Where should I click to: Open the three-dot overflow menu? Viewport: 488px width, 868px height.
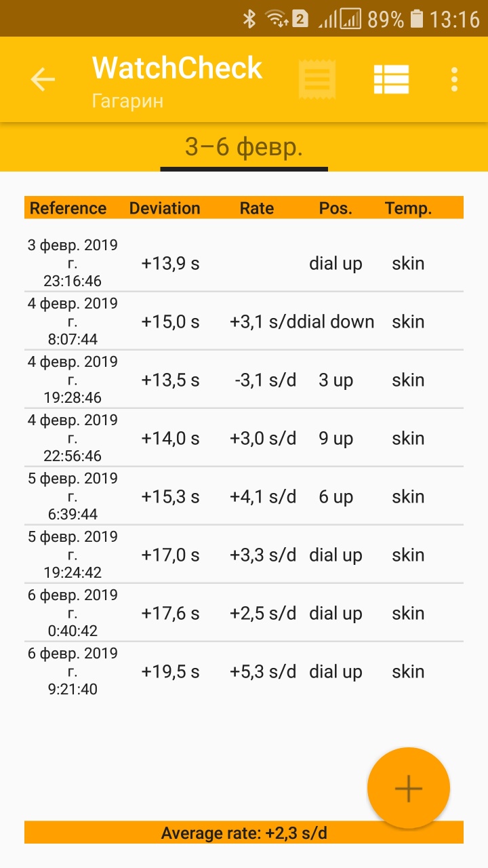click(454, 80)
